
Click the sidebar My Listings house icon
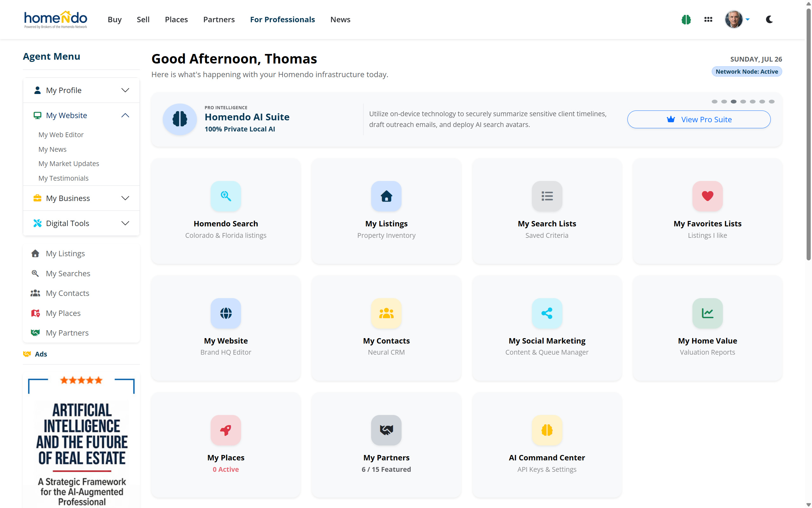pos(35,253)
